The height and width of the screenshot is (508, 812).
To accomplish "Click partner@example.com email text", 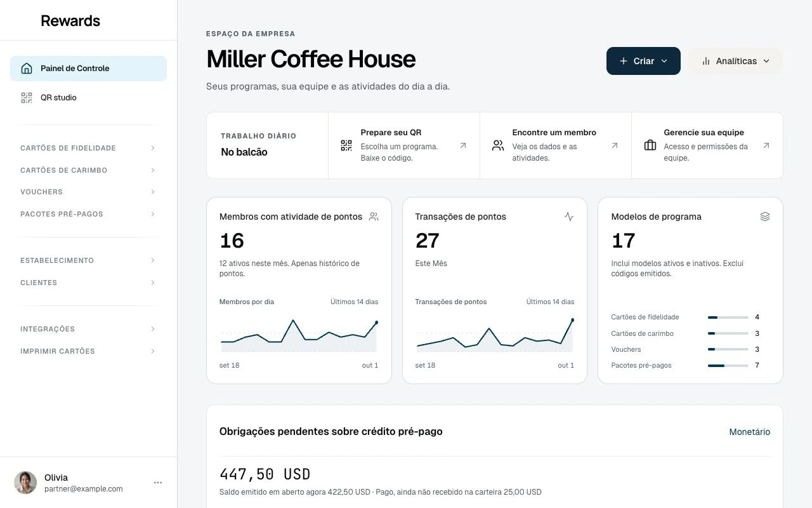I will click(x=84, y=489).
